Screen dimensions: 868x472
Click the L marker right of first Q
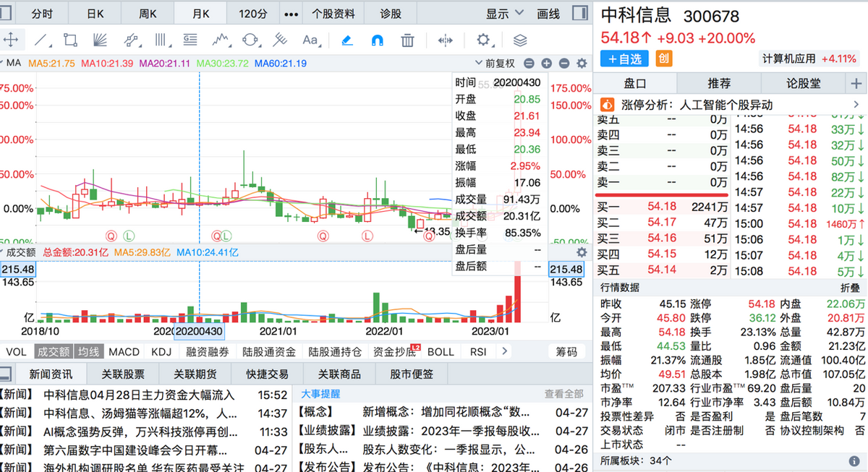tap(129, 235)
